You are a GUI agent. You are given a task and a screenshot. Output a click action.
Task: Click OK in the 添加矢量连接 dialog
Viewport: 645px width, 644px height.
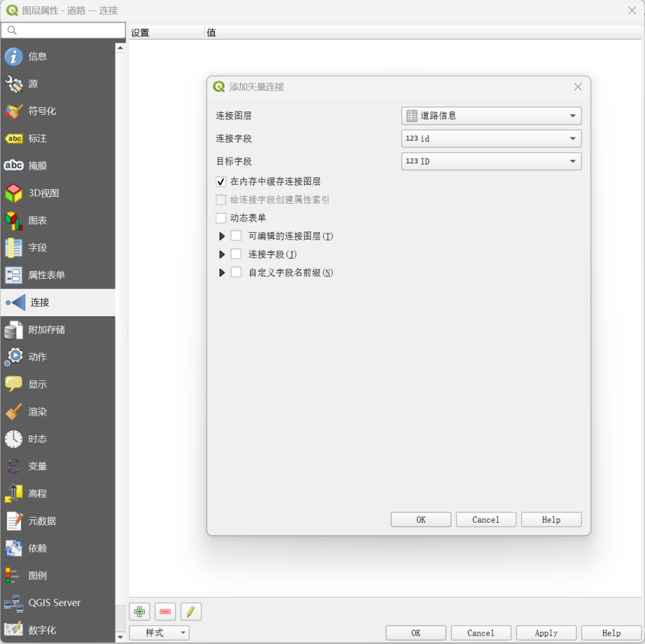(x=421, y=519)
